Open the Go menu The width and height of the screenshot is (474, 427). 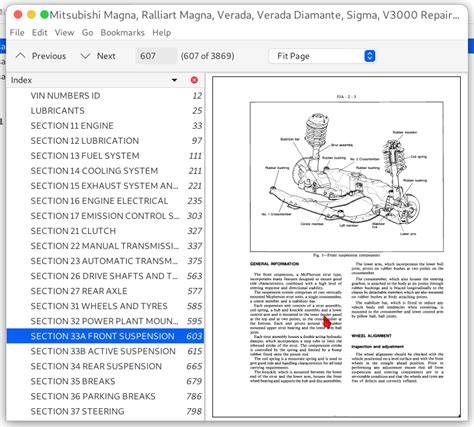click(87, 32)
